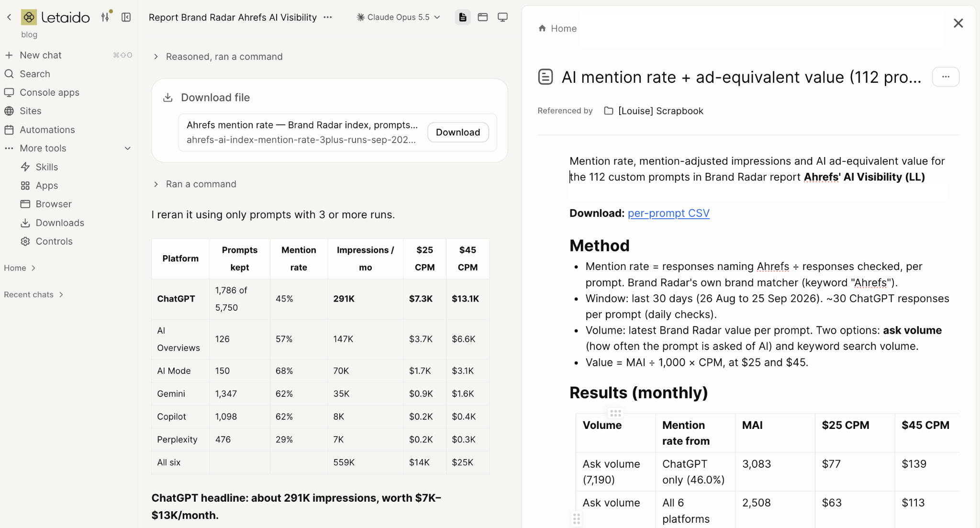
Task: Open the Letaido logo icon
Action: click(29, 17)
